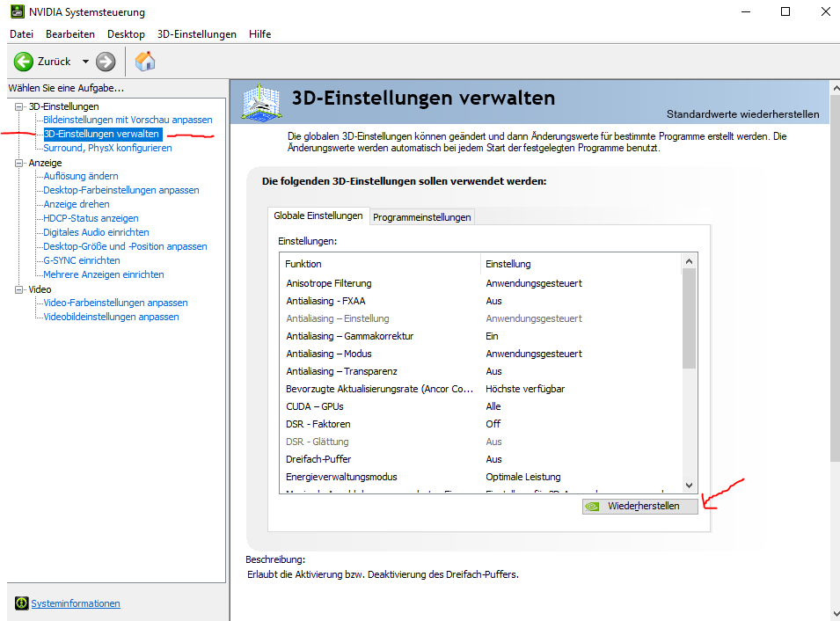This screenshot has width=840, height=621.
Task: Click the 3D-Einstellungen verwalten header icon
Action: tap(261, 101)
